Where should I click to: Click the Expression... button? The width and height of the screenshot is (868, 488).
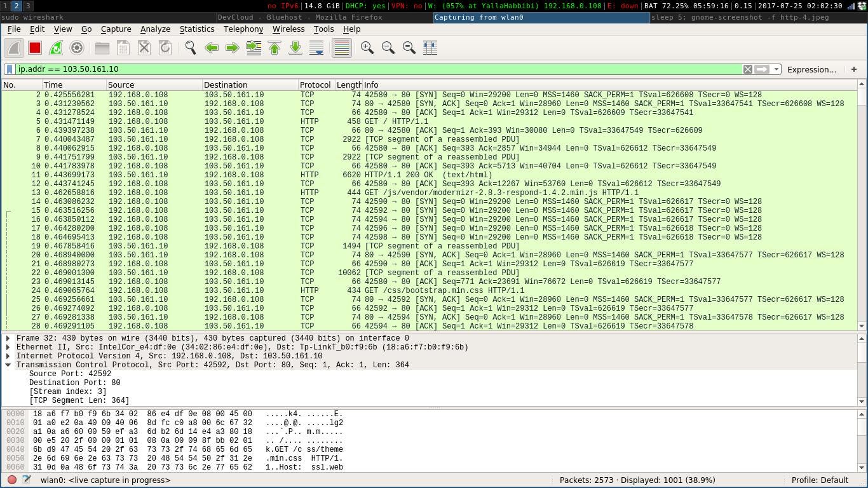pos(811,69)
